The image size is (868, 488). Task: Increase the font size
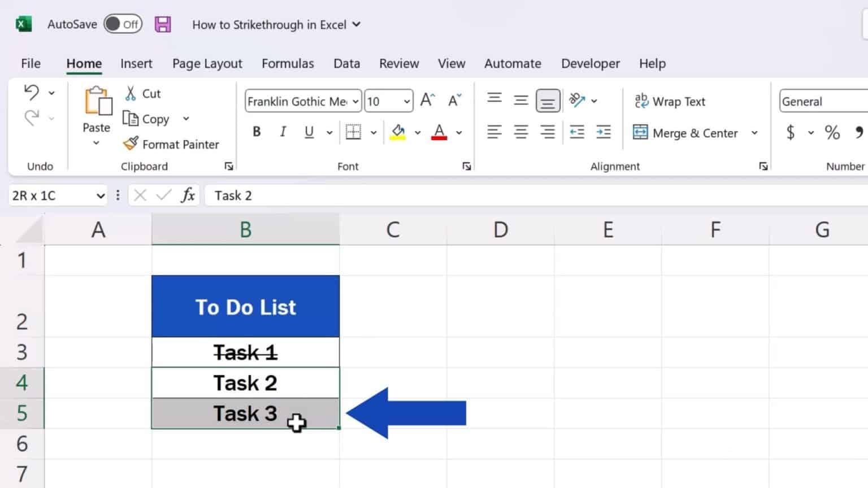(x=427, y=100)
